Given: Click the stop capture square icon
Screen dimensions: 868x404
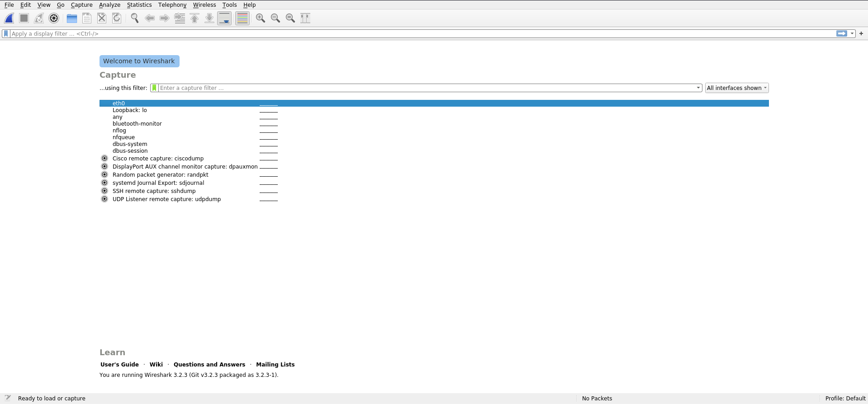Looking at the screenshot, I should (x=24, y=18).
